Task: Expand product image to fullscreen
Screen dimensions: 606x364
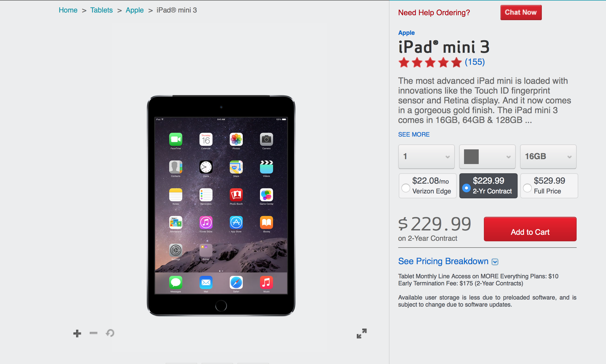Action: (361, 333)
